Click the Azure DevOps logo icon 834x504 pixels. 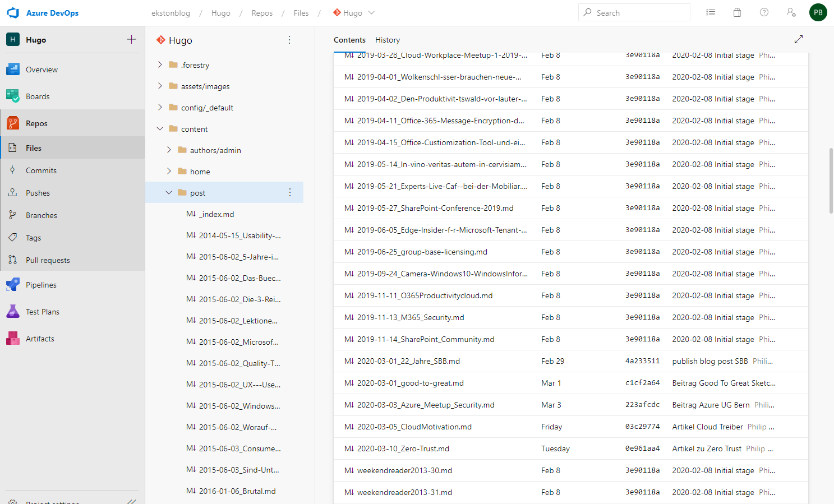[x=13, y=13]
